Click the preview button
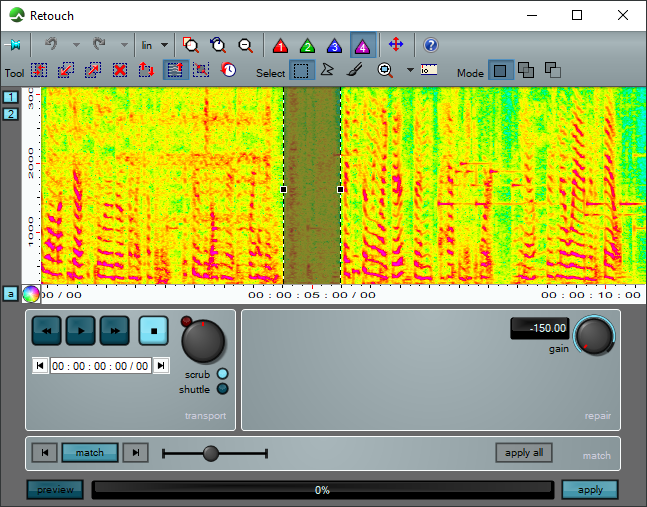This screenshot has width=647, height=507. (x=55, y=490)
